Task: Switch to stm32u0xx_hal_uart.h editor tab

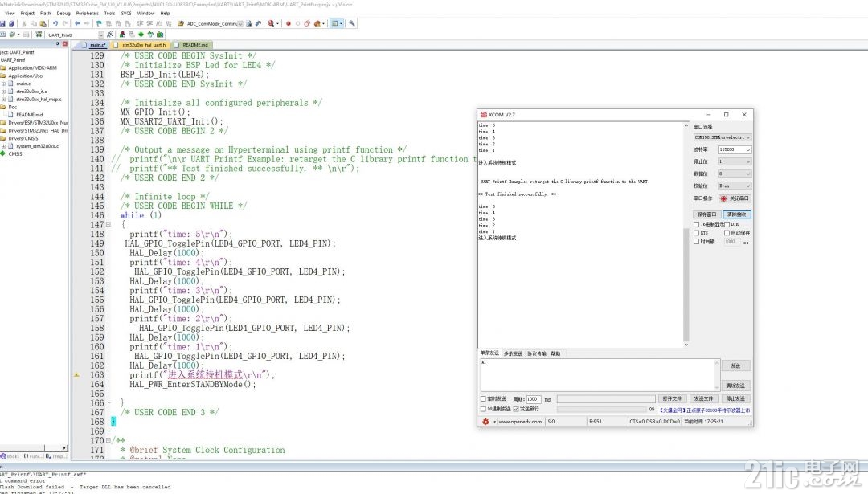Action: [x=141, y=45]
